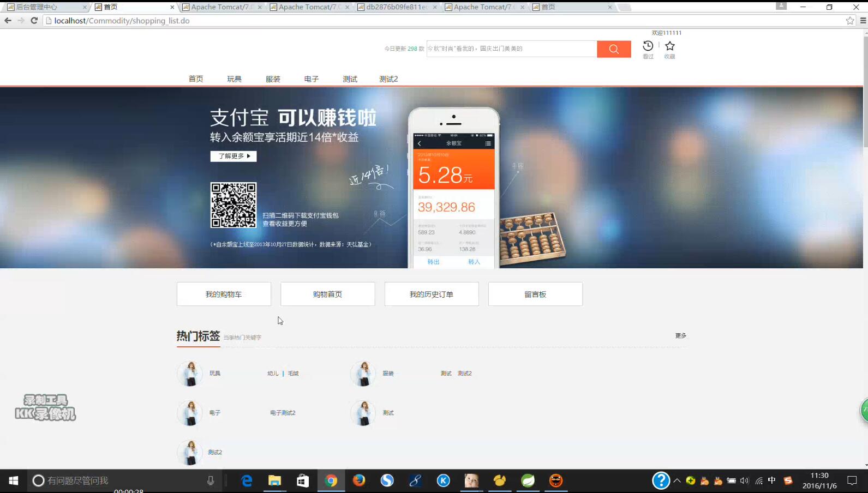Click the 更多 link in hot tags

pyautogui.click(x=681, y=335)
